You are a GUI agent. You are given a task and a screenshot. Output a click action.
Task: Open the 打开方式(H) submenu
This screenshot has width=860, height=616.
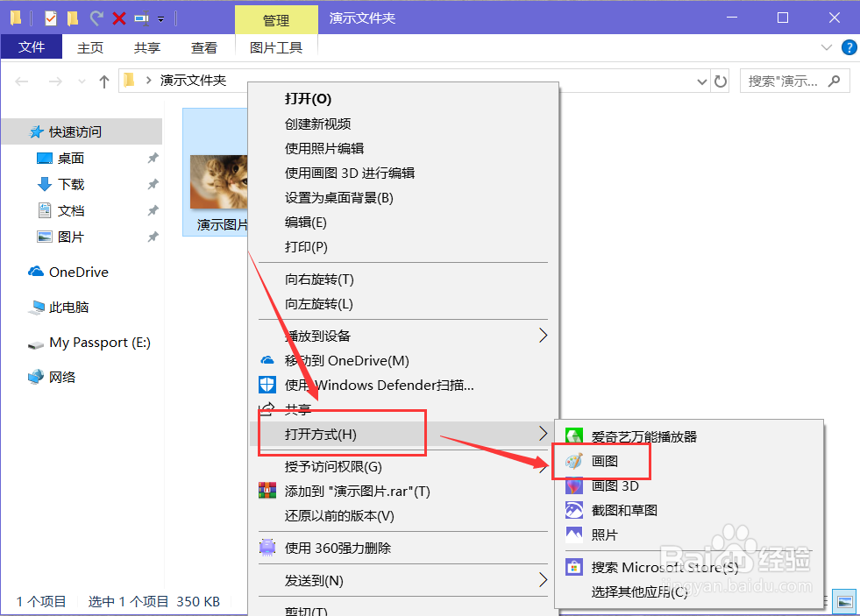(x=403, y=434)
